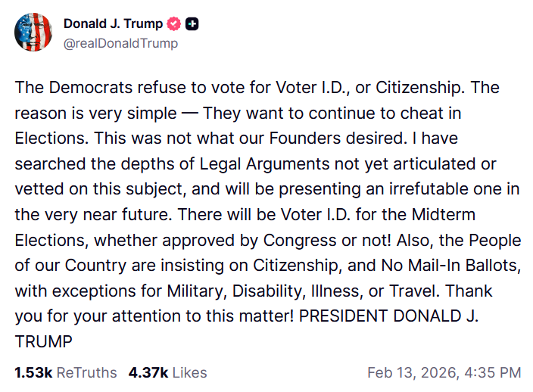Viewport: 533px width, 392px height.
Task: Click the text "PRESIDENT DONALD J."
Action: (x=388, y=316)
